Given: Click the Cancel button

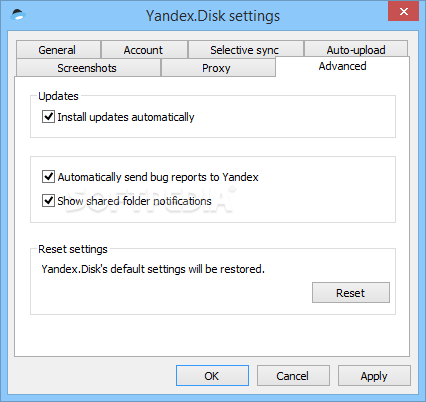Looking at the screenshot, I should coord(293,376).
